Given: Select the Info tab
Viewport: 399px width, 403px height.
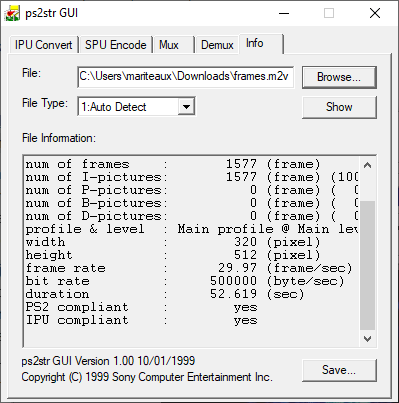Looking at the screenshot, I should (x=261, y=43).
